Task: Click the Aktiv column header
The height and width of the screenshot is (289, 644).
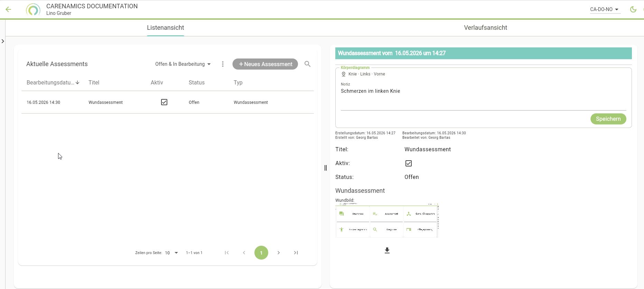Action: pos(157,82)
